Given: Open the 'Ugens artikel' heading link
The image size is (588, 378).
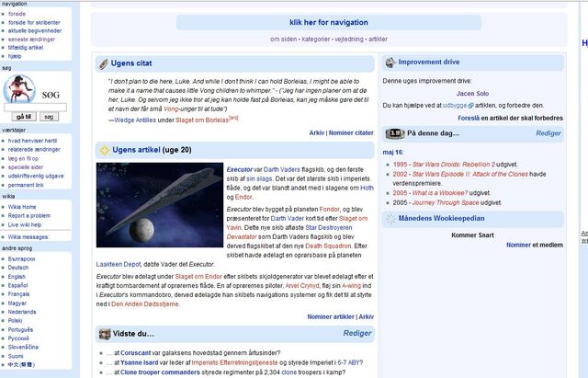Looking at the screenshot, I should pyautogui.click(x=136, y=150).
